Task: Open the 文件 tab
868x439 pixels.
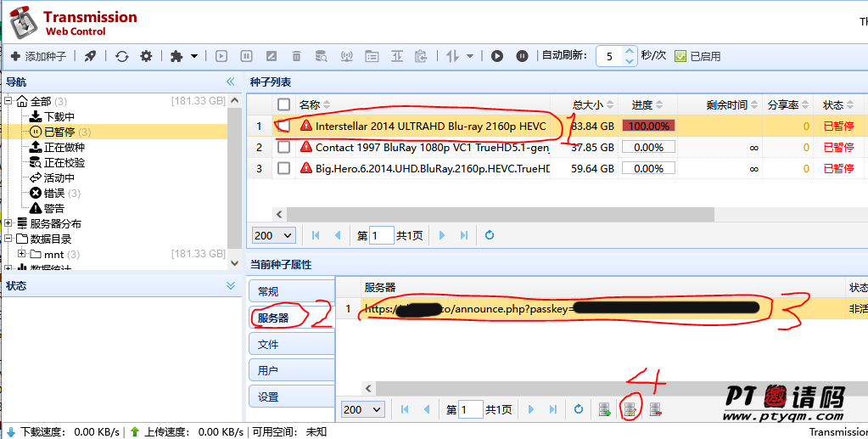Action: pos(292,344)
